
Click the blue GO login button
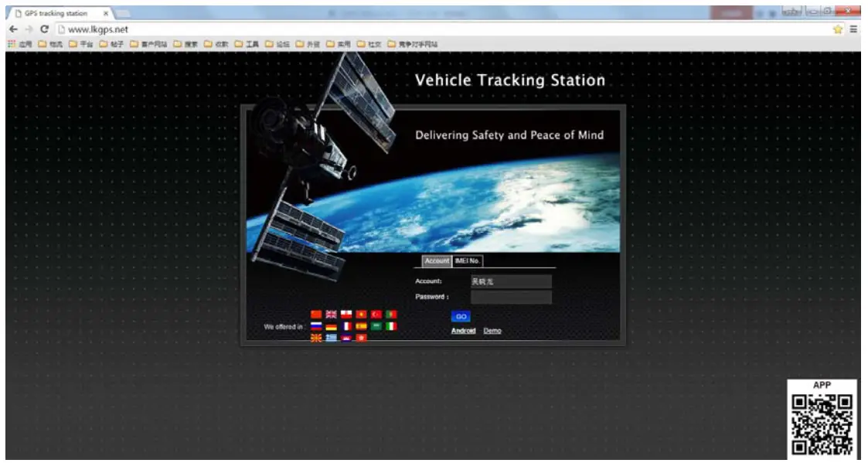[461, 317]
